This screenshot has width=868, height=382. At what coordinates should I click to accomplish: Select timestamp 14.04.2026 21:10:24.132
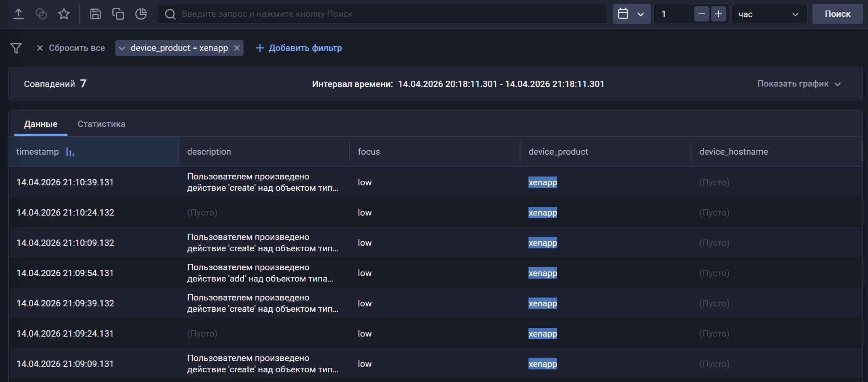coord(65,213)
